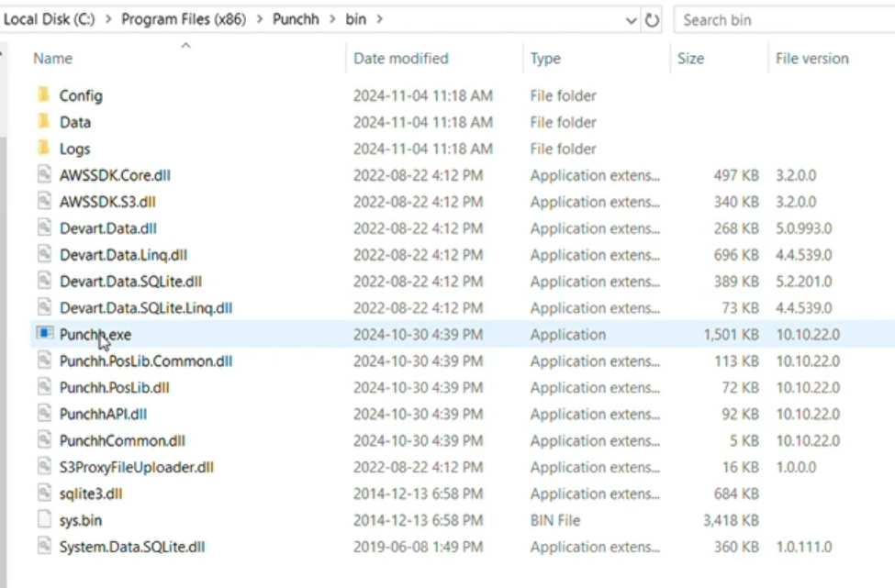Screen dimensions: 895x588
Task: Sort files by Type column
Action: click(545, 58)
